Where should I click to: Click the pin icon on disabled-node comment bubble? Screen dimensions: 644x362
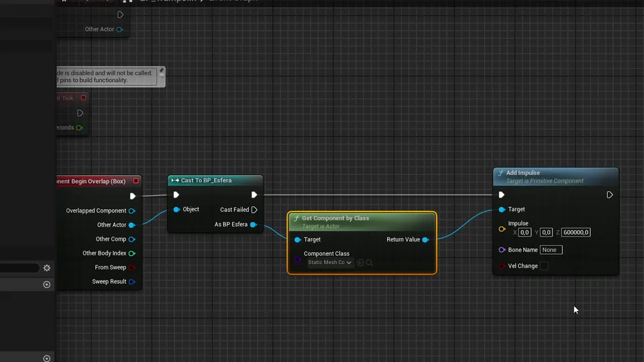click(x=162, y=72)
